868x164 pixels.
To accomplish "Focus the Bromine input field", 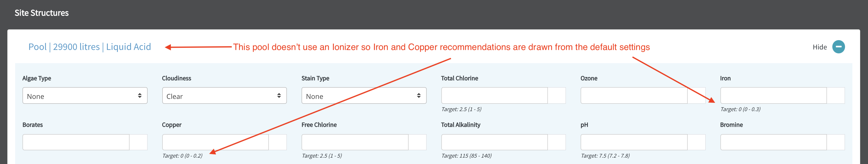I will point(773,142).
